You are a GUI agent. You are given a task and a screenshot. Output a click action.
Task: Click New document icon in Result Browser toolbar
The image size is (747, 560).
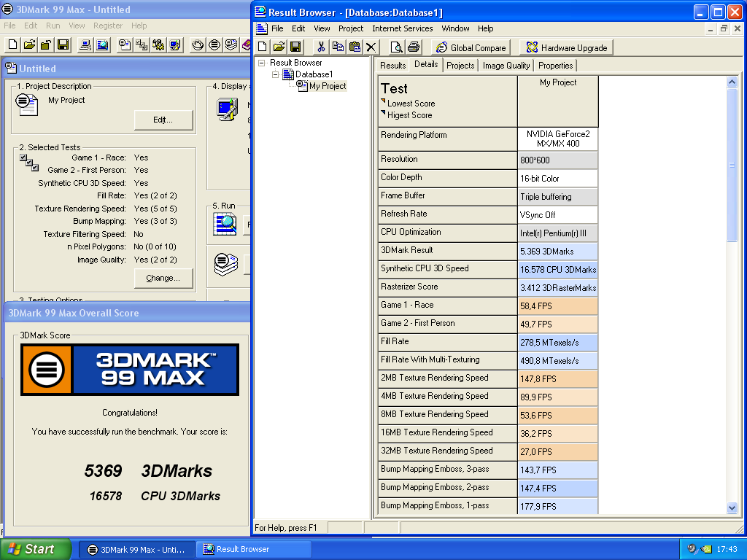263,47
